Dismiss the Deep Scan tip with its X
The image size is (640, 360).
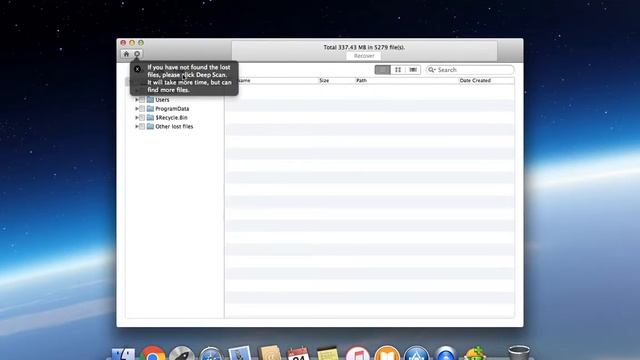pyautogui.click(x=138, y=69)
